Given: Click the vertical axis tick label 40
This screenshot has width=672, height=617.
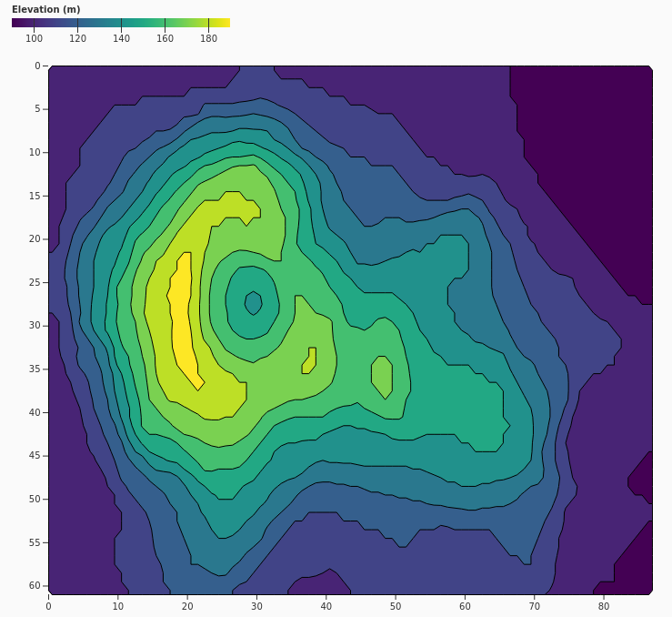Looking at the screenshot, I should [x=35, y=412].
